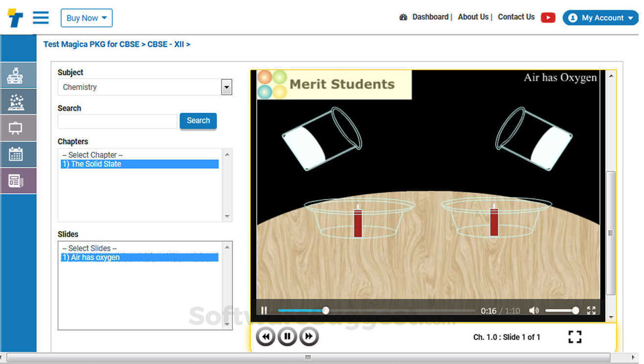Open the My Account dropdown
Screen dimensions: 644x364
pos(600,18)
